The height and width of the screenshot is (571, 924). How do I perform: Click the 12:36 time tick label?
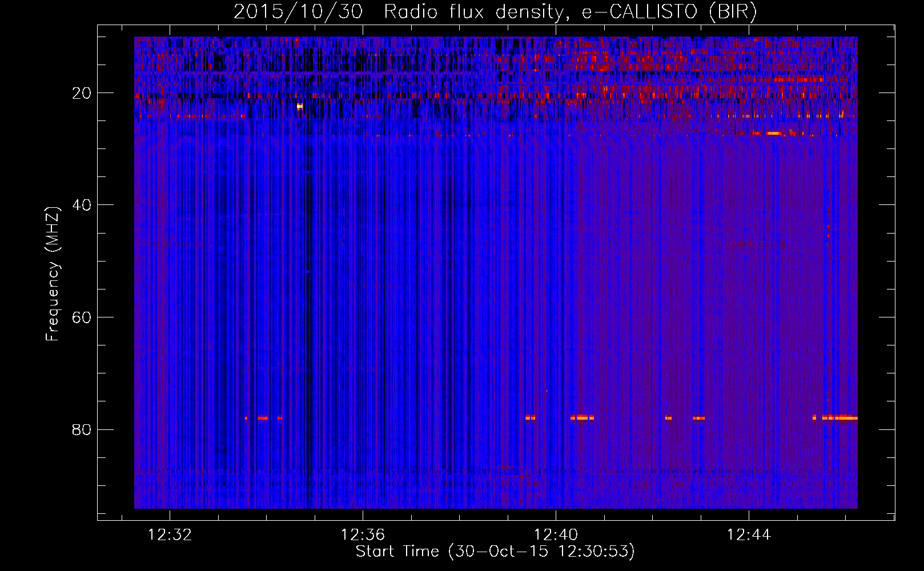tap(363, 535)
